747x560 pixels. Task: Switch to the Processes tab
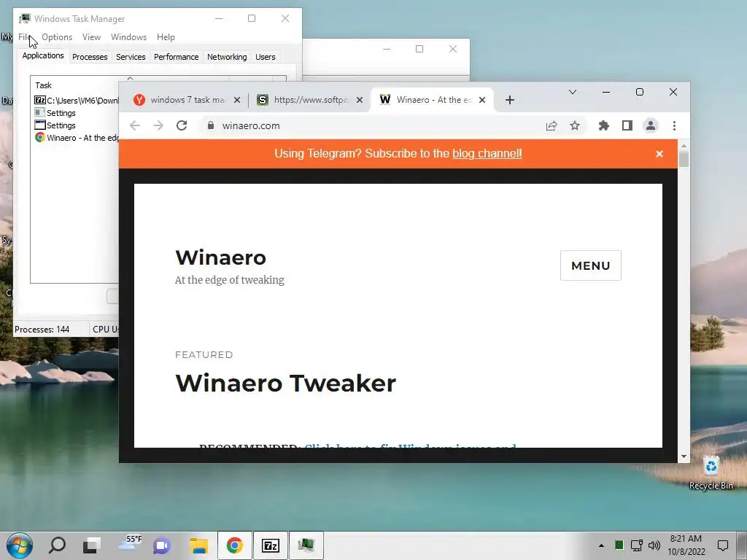90,57
